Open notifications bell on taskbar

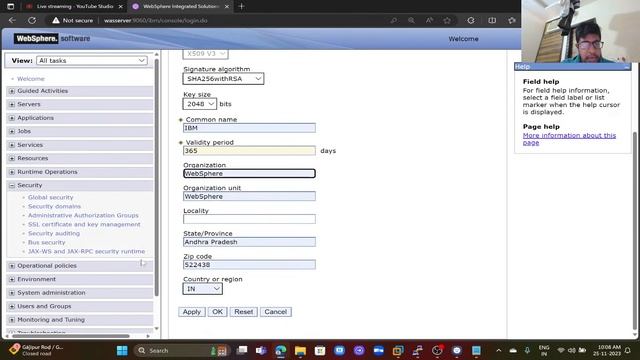pos(628,350)
